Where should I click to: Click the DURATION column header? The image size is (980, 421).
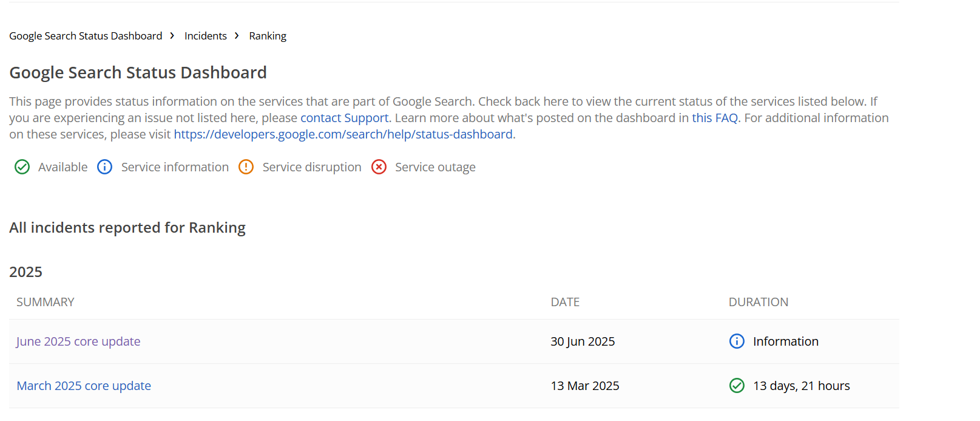coord(758,301)
